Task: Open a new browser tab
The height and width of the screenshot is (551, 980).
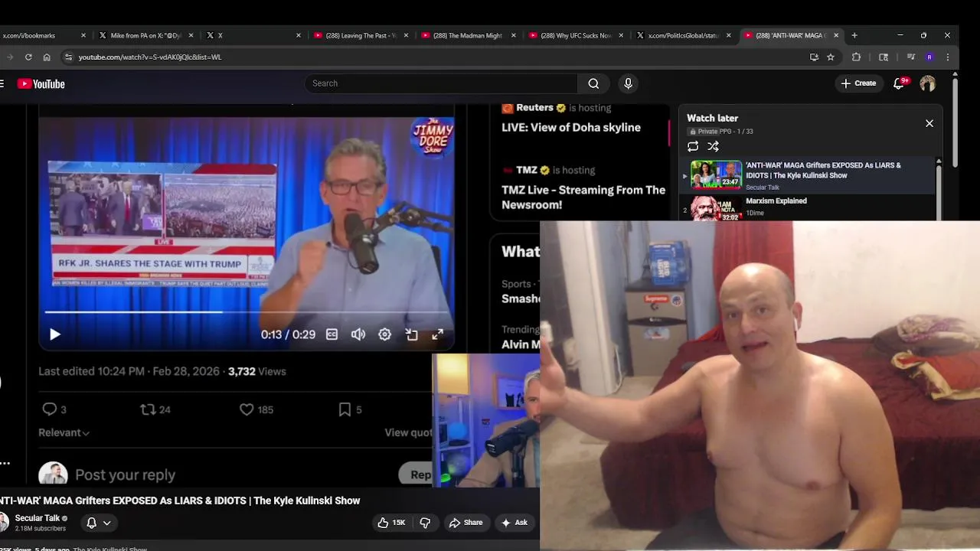Action: 854,35
